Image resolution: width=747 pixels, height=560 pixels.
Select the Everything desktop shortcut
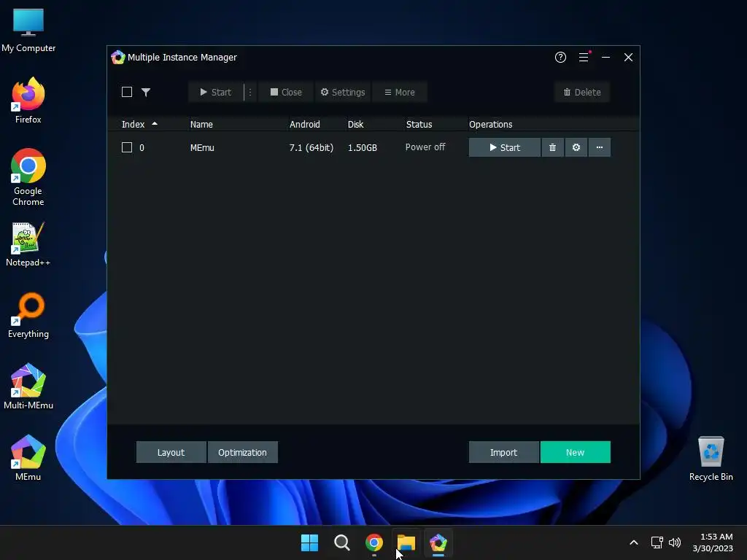pos(28,315)
